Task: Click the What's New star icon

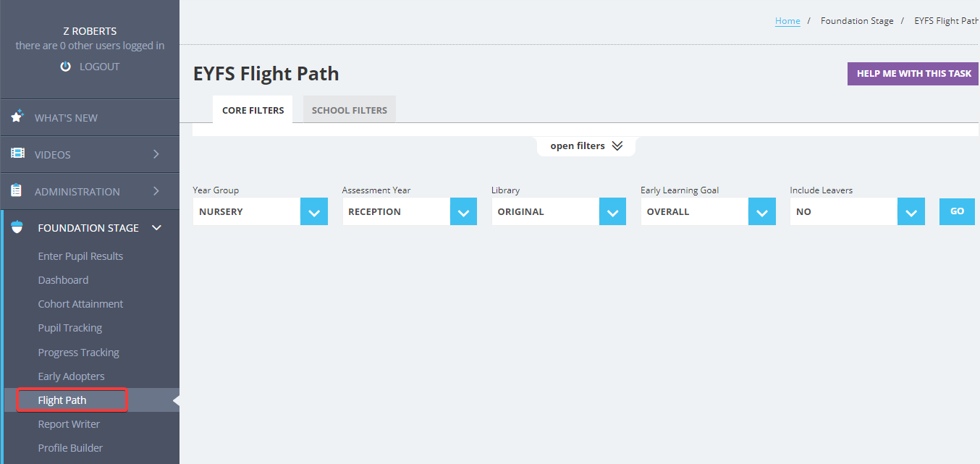Action: (17, 117)
